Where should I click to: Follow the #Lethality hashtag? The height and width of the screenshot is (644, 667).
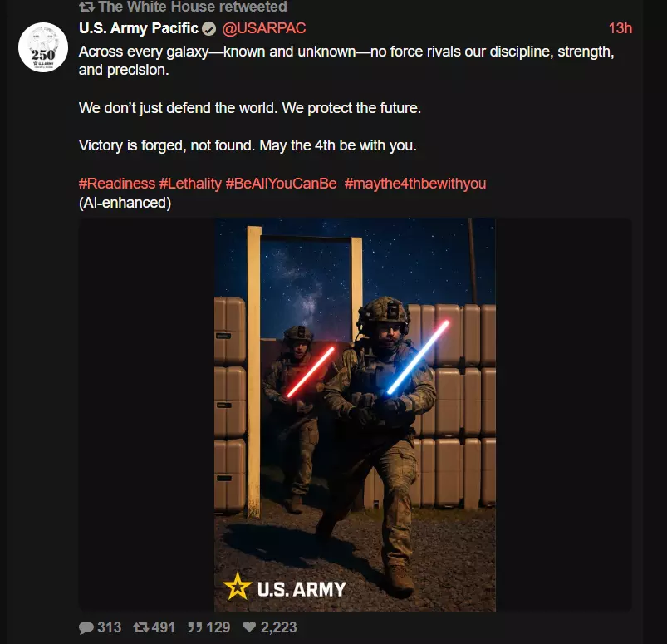(x=190, y=184)
